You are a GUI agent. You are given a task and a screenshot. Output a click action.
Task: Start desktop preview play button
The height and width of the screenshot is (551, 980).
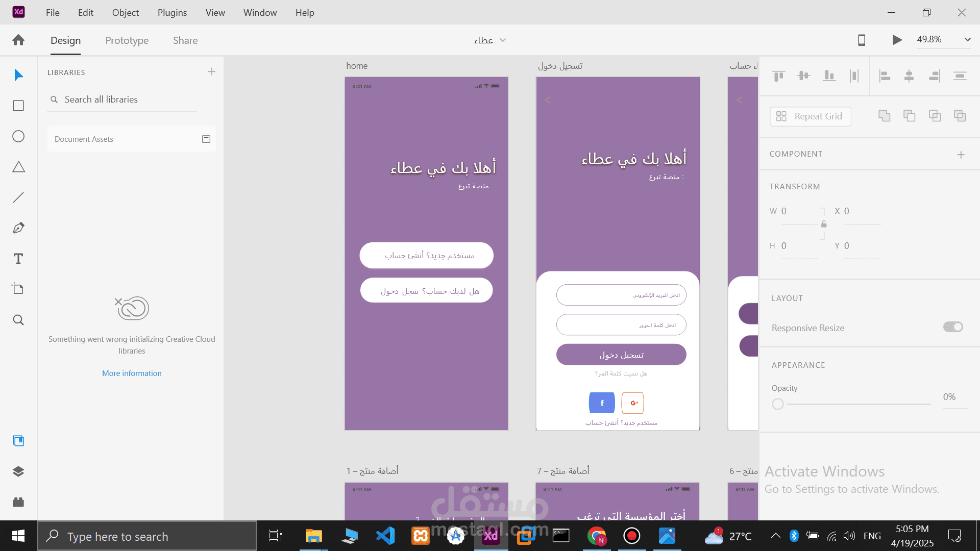point(897,40)
